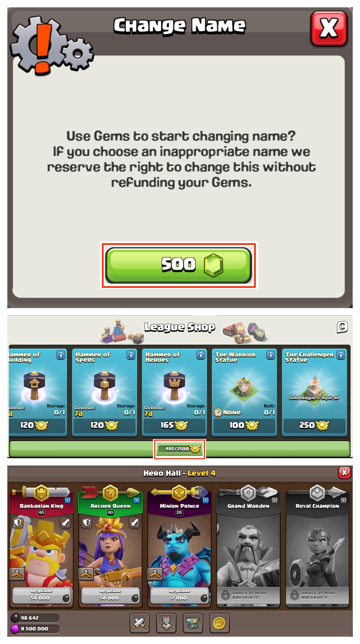
Task: Open Minion Prince skin hanger icon
Action: click(x=155, y=574)
